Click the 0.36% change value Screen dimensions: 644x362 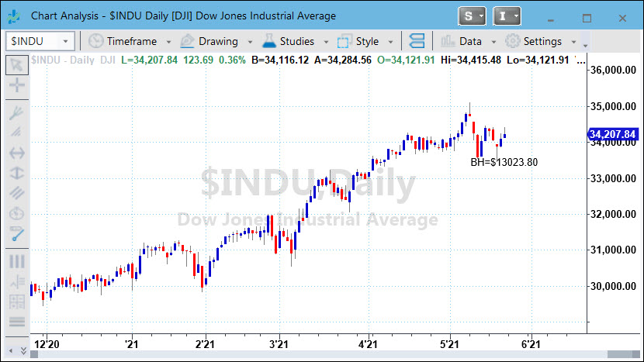tap(232, 60)
